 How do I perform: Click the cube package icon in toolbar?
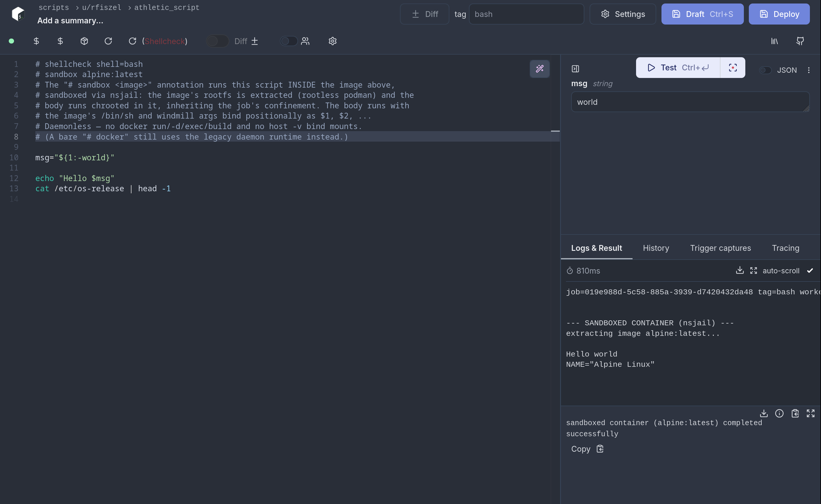pos(84,41)
